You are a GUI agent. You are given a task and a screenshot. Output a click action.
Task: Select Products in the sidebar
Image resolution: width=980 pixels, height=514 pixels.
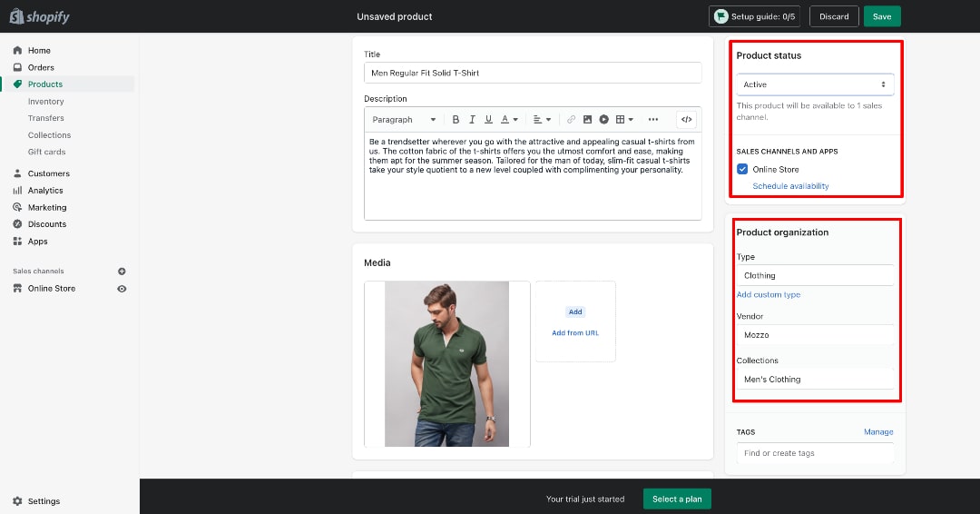(45, 84)
